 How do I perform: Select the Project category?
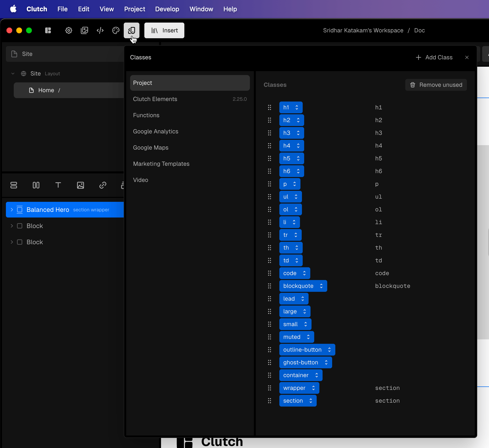190,83
